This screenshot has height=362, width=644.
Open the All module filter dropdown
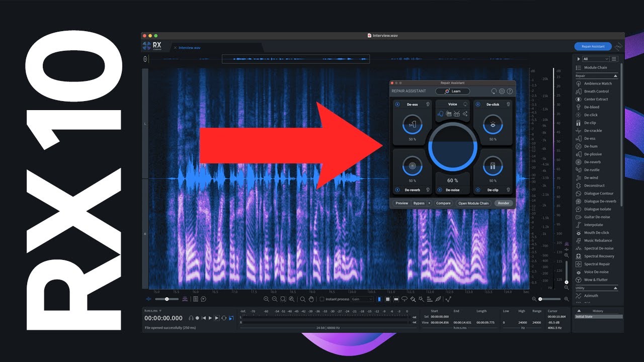click(x=595, y=59)
